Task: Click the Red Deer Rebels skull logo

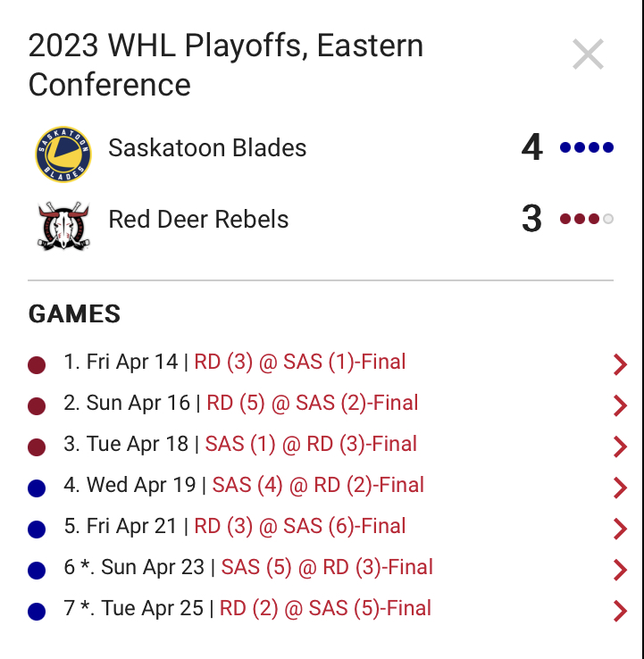Action: point(63,226)
